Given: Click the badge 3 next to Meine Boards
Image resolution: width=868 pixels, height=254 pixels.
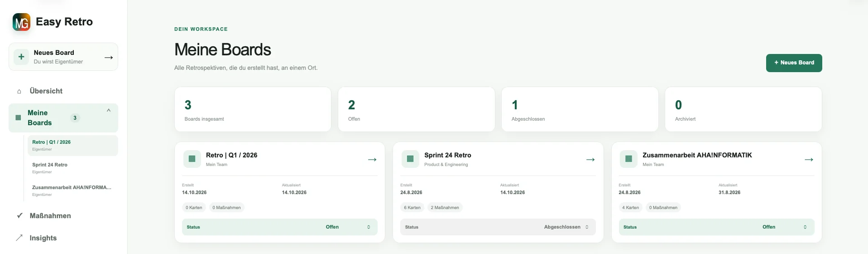Looking at the screenshot, I should (75, 118).
